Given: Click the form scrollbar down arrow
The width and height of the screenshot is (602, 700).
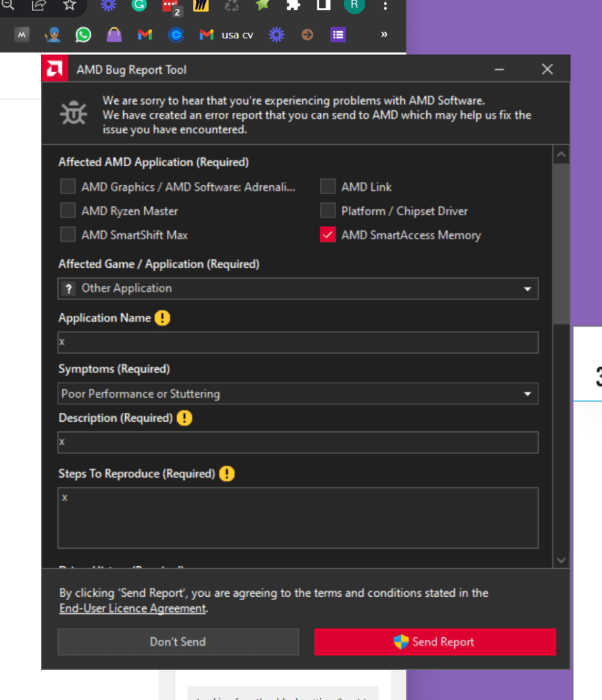Looking at the screenshot, I should [x=562, y=560].
